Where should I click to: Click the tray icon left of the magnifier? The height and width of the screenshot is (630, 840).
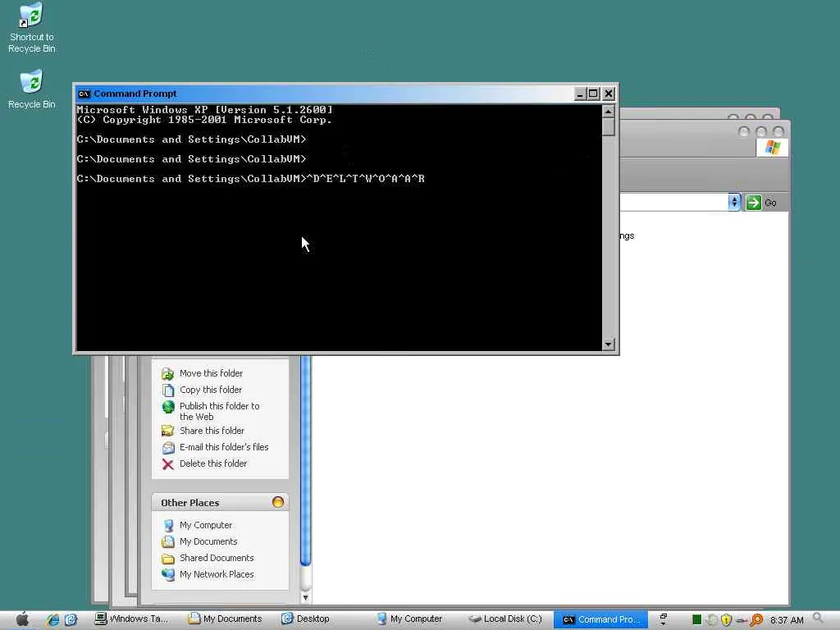(x=742, y=620)
